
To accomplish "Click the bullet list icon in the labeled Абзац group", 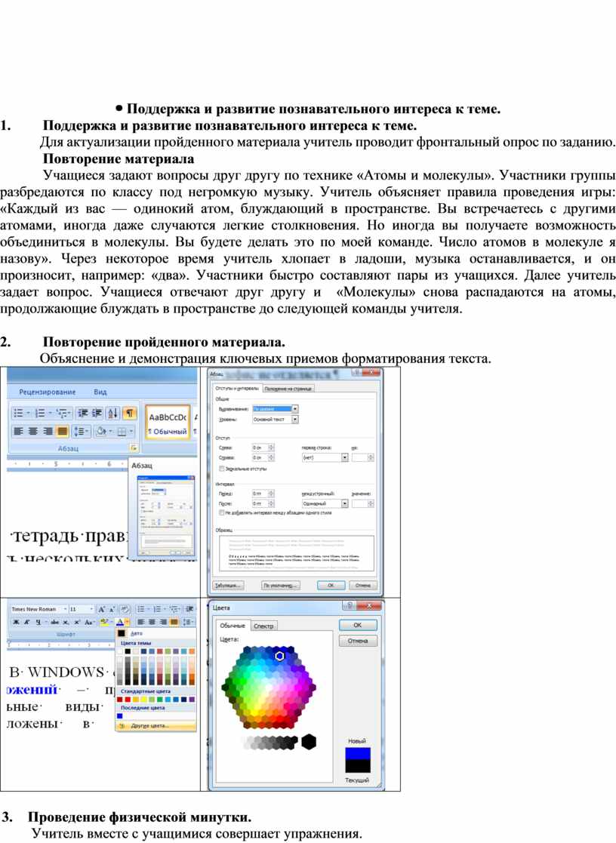I will (x=20, y=413).
